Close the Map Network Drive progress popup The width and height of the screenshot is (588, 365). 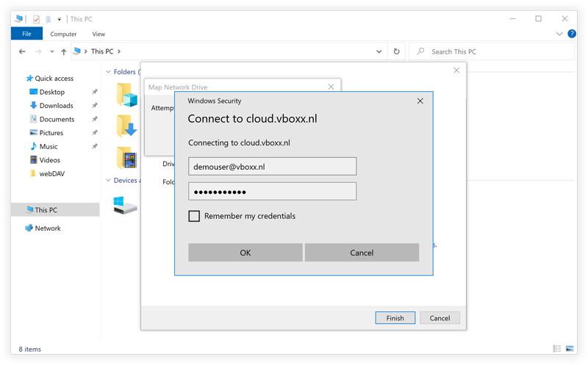tap(331, 87)
